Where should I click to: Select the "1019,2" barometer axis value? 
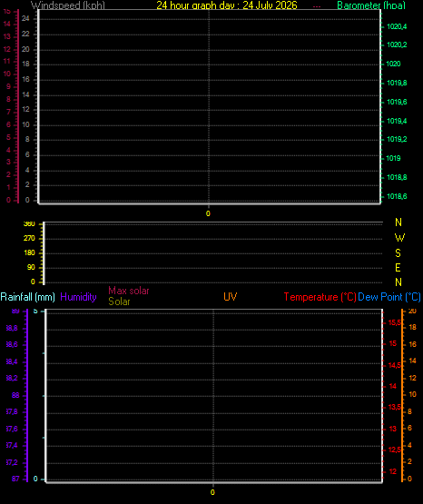[x=397, y=139]
